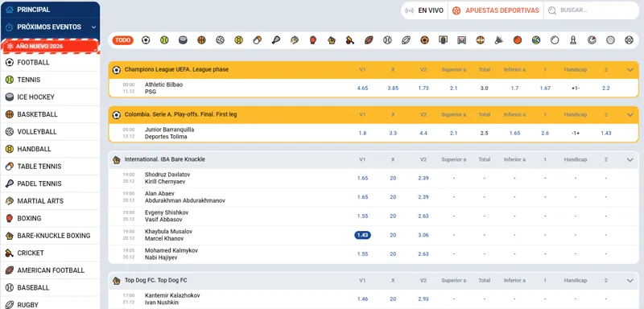Viewport: 644px width, 309px height.
Task: Open AMERICAN FOOTBALL in the left sidebar
Action: click(50, 270)
